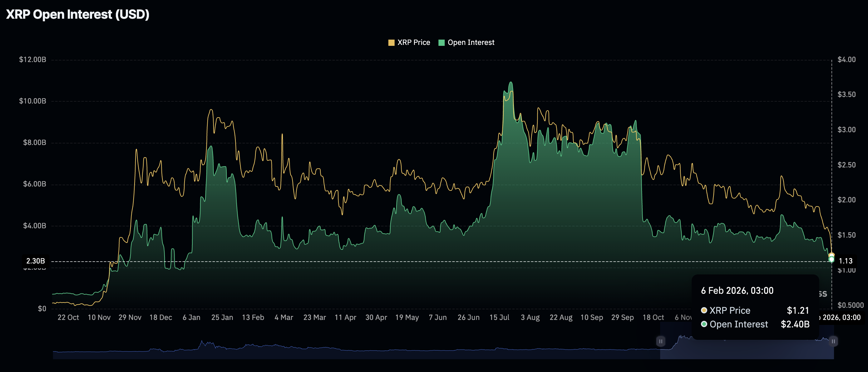This screenshot has height=372, width=868.
Task: Click the left range-selector handle
Action: click(x=660, y=341)
